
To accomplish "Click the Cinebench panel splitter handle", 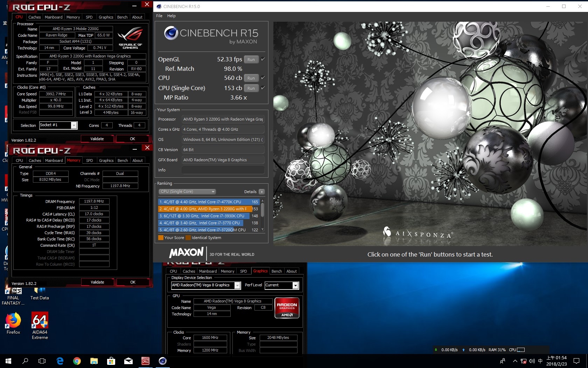I will pyautogui.click(x=271, y=141).
